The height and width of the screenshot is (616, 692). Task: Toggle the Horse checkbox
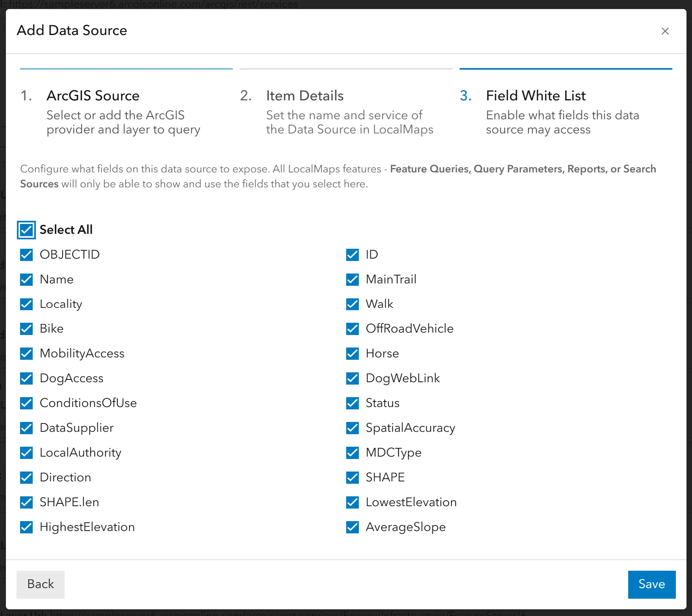[352, 353]
